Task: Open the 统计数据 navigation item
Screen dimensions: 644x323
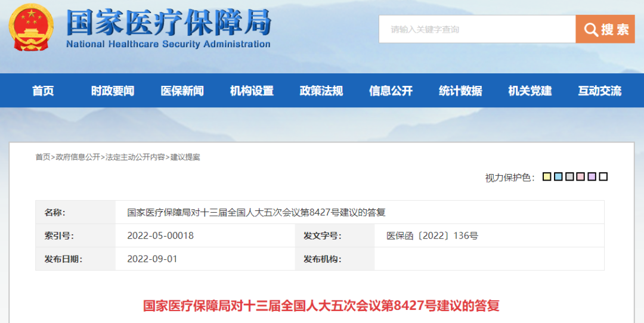Action: tap(460, 91)
